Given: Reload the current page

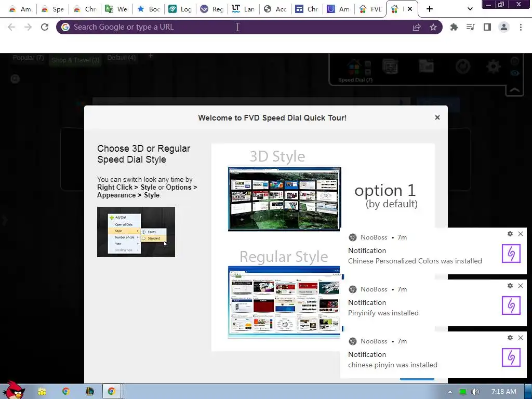Looking at the screenshot, I should [45, 27].
